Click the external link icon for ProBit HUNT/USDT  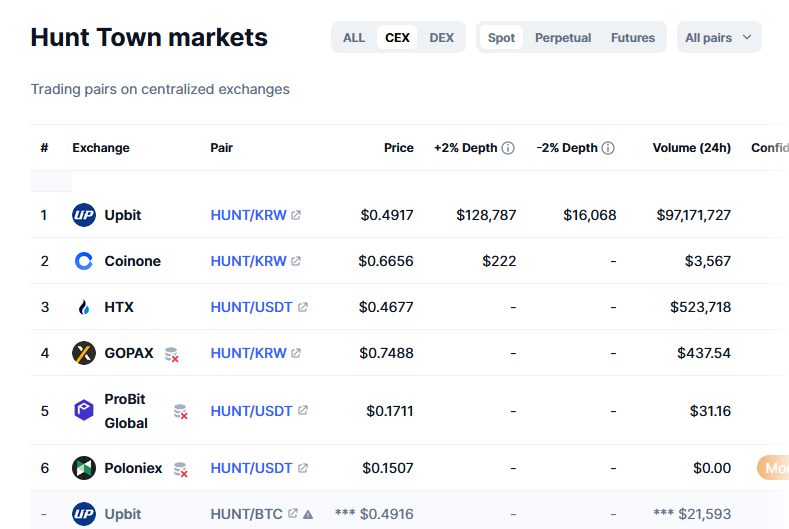click(x=303, y=410)
